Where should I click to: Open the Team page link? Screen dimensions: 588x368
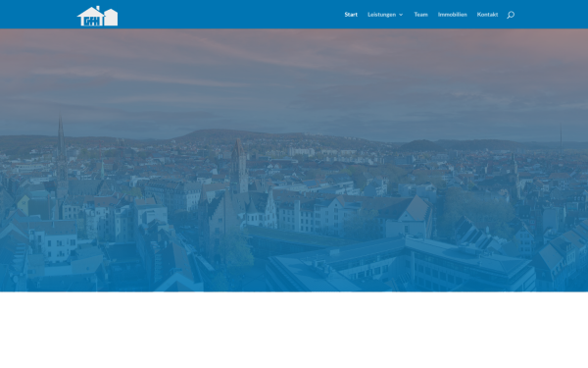pos(420,15)
